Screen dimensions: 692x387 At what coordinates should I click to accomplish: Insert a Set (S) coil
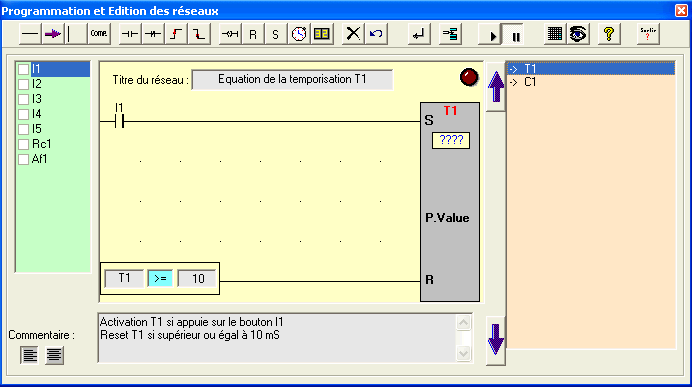(276, 34)
